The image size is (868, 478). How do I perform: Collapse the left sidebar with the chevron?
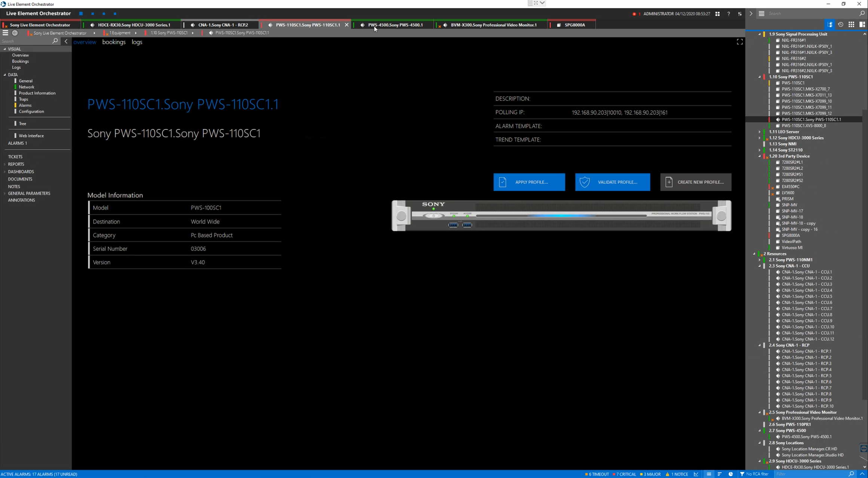click(66, 41)
